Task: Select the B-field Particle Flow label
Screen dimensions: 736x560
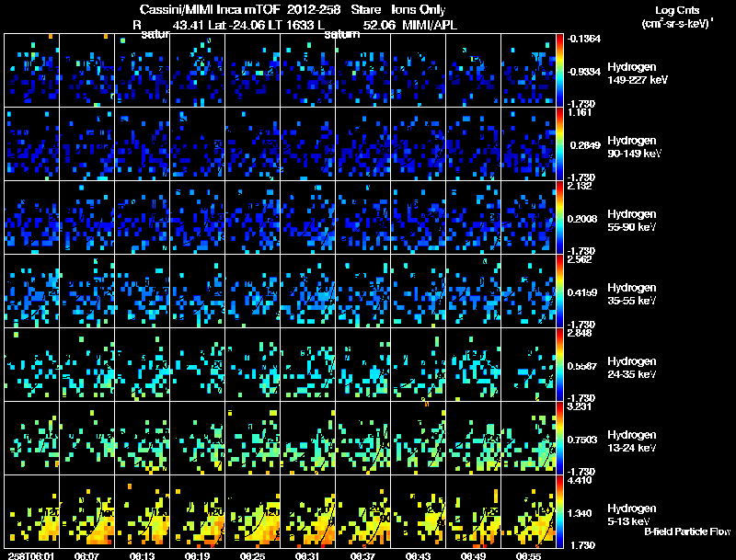Action: tap(687, 531)
